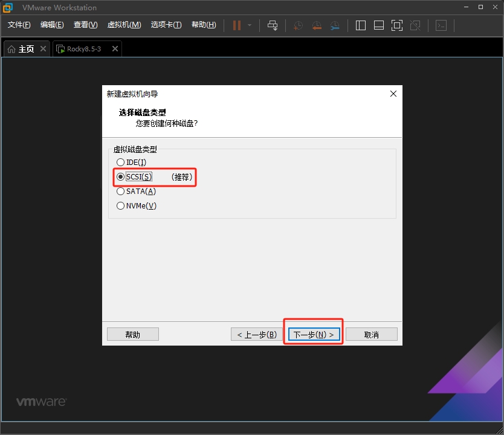Click the 虚拟磁盘类型 group label
Image resolution: width=504 pixels, height=435 pixels.
pos(135,149)
